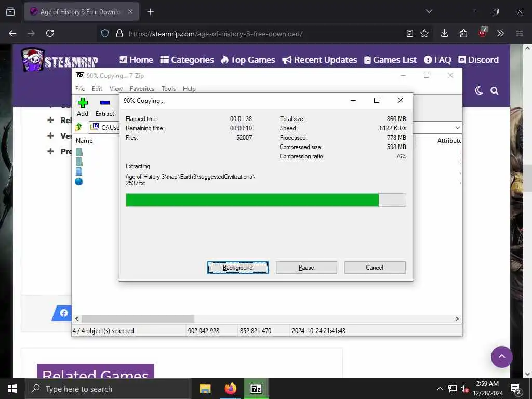Open the Windows notification center

click(x=516, y=389)
